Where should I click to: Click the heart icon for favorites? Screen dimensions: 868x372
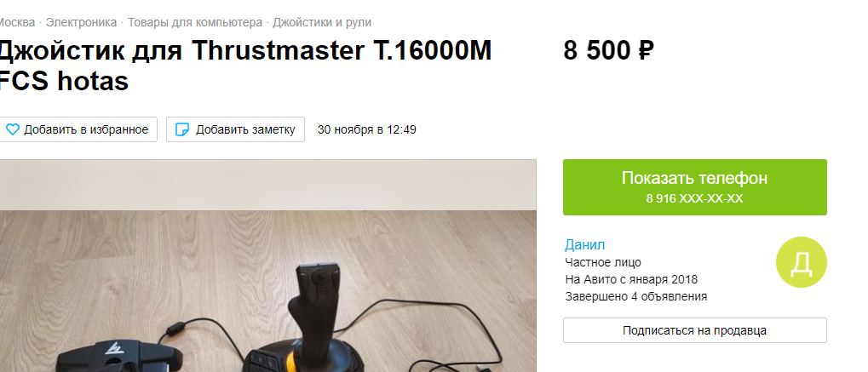12,129
